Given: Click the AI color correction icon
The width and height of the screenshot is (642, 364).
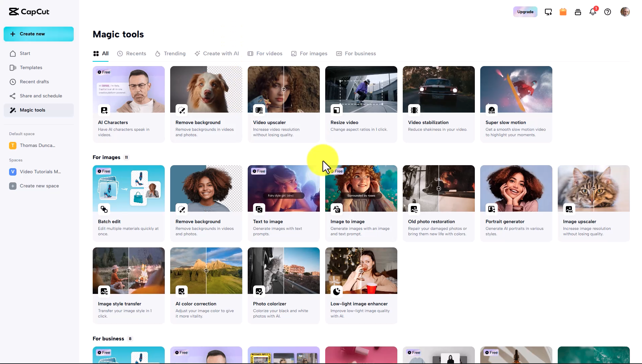Looking at the screenshot, I should (x=182, y=292).
